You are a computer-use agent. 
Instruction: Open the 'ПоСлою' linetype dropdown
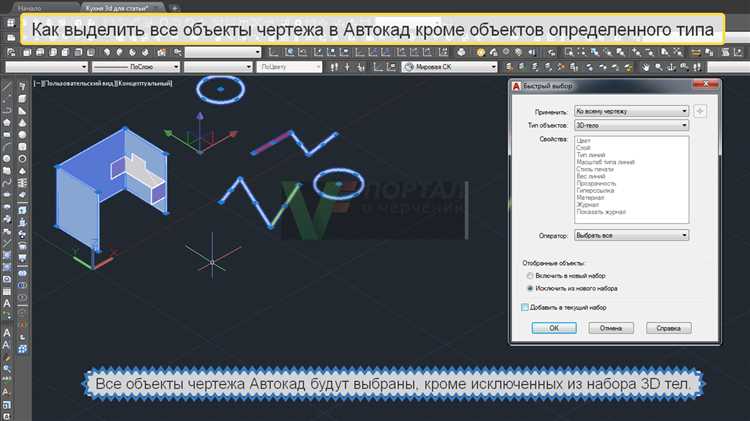pos(136,67)
